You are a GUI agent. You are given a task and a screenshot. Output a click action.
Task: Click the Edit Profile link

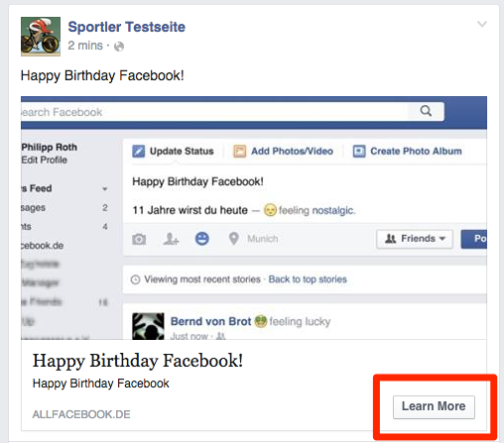(x=45, y=160)
